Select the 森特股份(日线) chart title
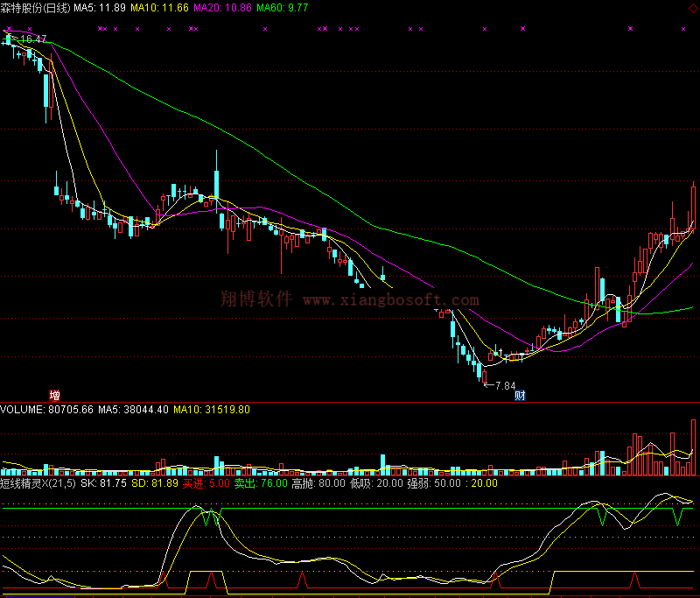The width and height of the screenshot is (700, 598). (x=35, y=8)
